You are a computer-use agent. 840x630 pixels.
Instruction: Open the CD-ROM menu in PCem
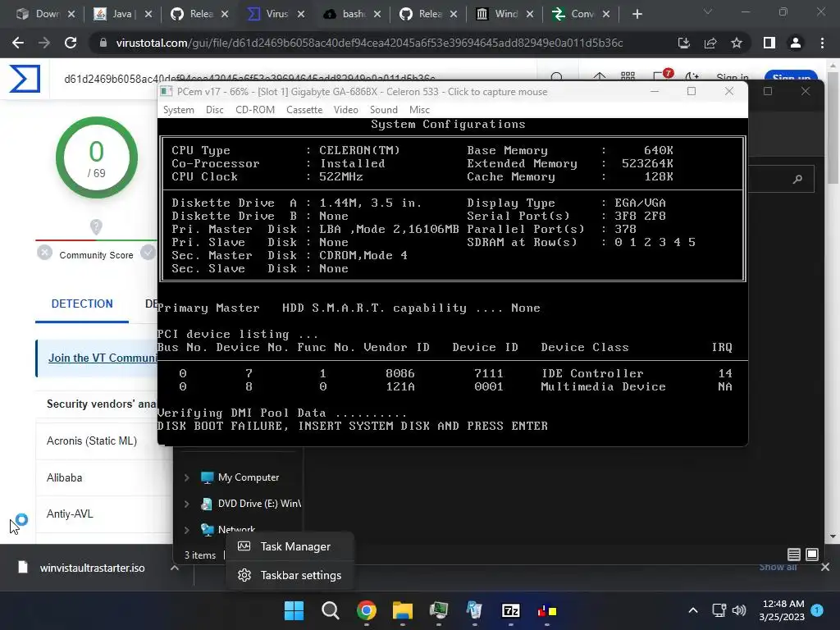pyautogui.click(x=255, y=110)
